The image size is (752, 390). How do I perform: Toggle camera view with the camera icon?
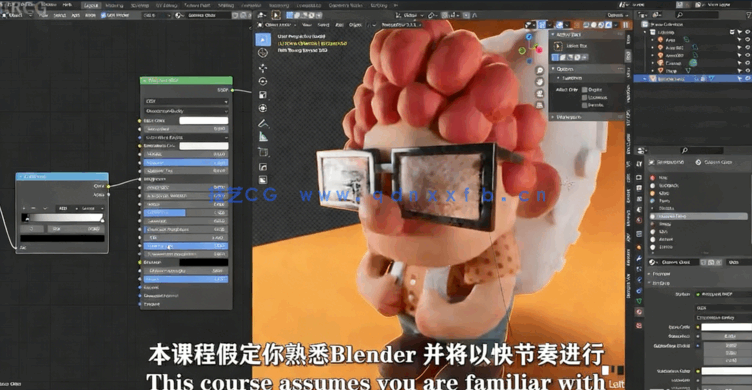(540, 94)
